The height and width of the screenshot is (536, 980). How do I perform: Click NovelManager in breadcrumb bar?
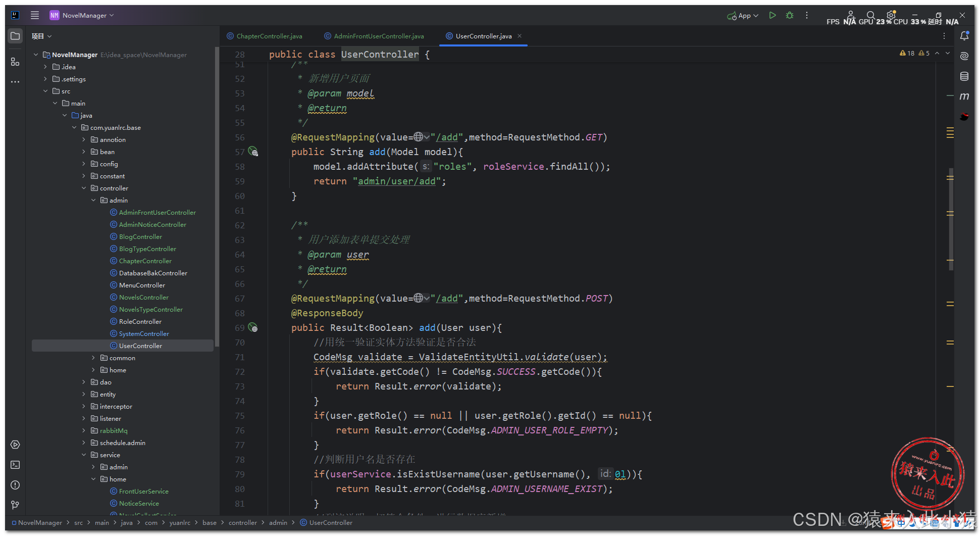tap(40, 522)
